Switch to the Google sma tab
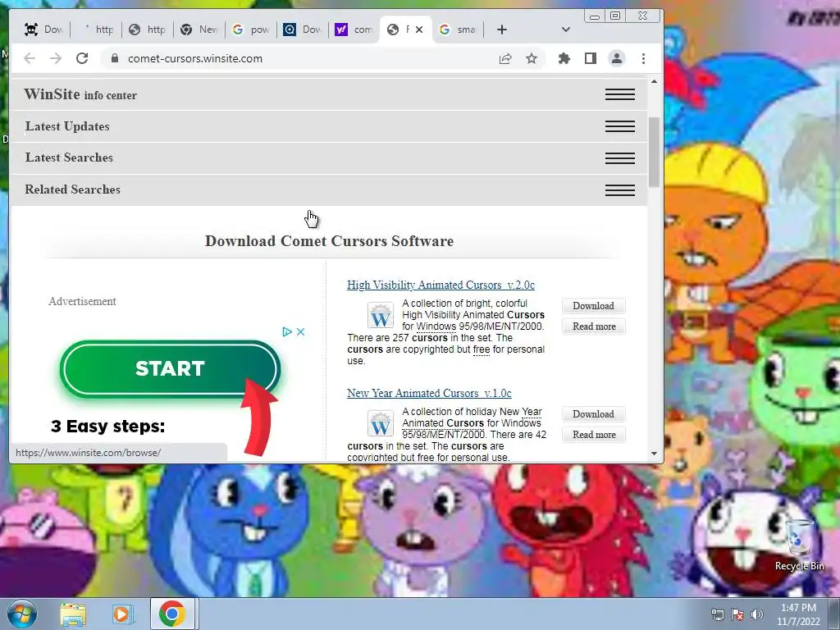The height and width of the screenshot is (630, 840). [458, 30]
